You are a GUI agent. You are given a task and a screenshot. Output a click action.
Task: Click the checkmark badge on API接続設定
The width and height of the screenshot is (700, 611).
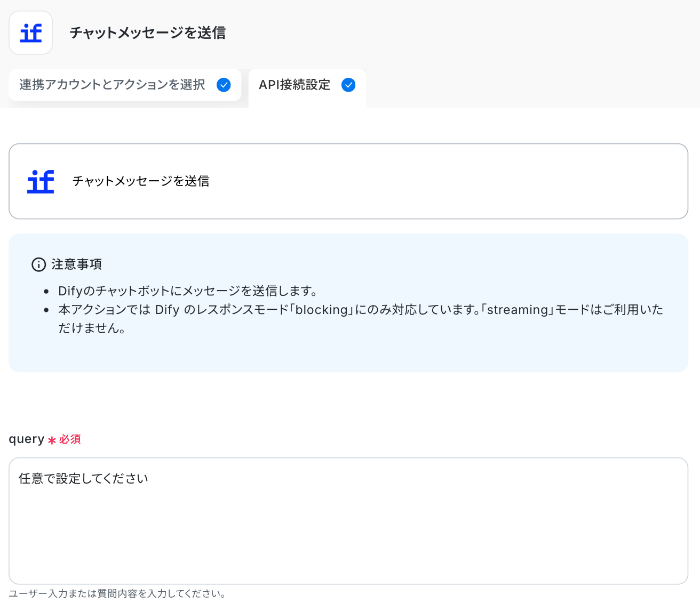pyautogui.click(x=348, y=85)
